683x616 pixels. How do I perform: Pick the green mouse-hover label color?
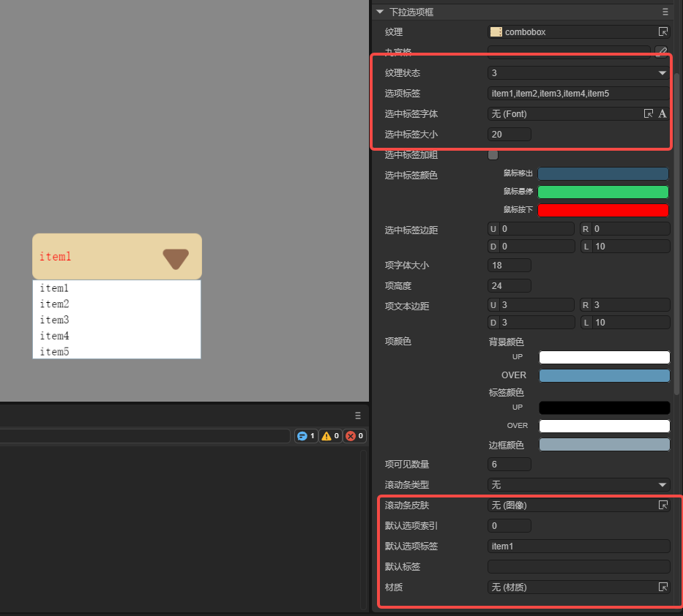pyautogui.click(x=602, y=192)
